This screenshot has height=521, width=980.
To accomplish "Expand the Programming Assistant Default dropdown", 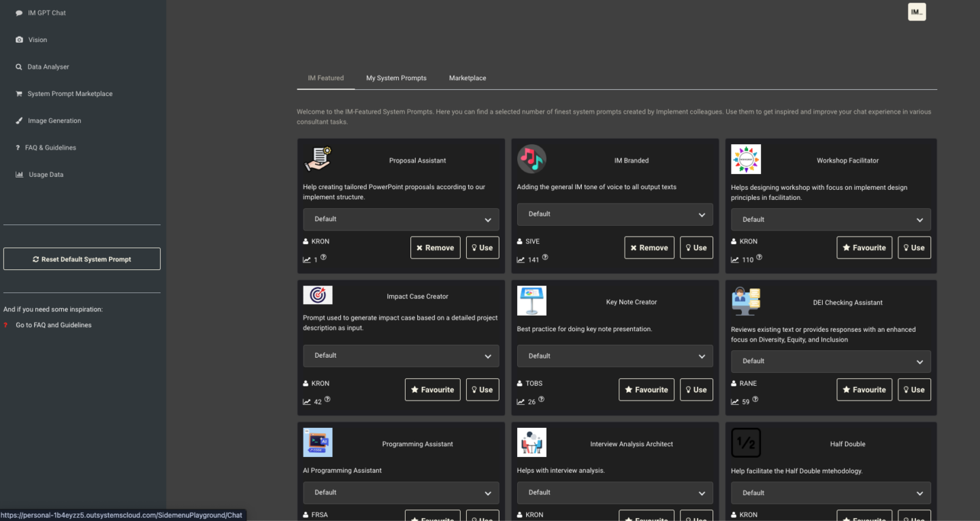I will click(401, 492).
